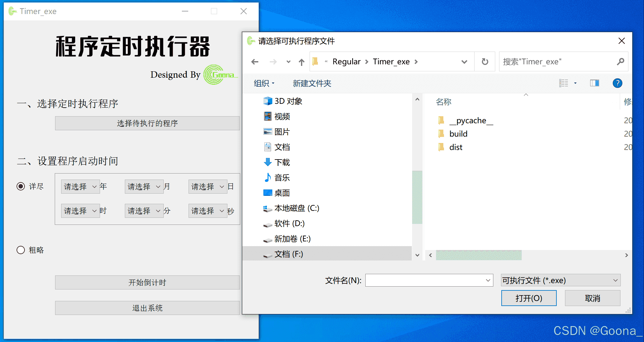Viewport: 644px width, 342px height.
Task: Select the 详尽 radio option
Action: click(x=21, y=186)
